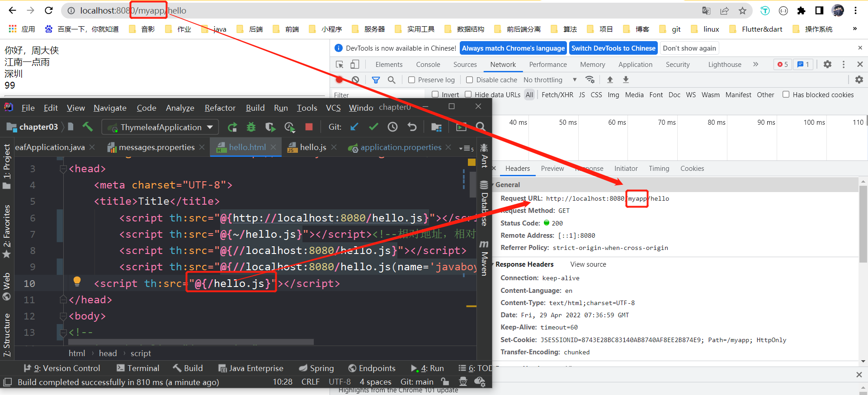The image size is (868, 395).
Task: Fold the body tag on line 12
Action: pos(63,316)
